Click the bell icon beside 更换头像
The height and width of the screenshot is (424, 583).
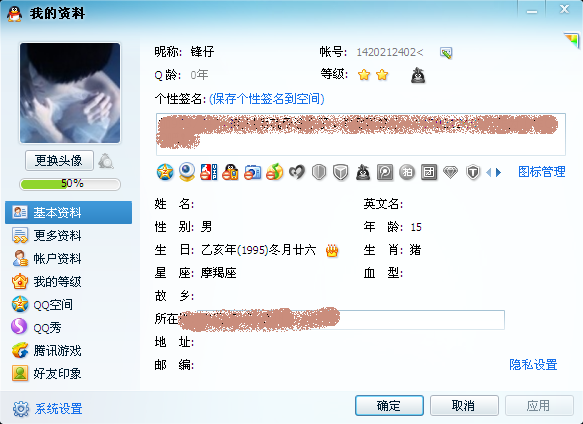point(106,161)
